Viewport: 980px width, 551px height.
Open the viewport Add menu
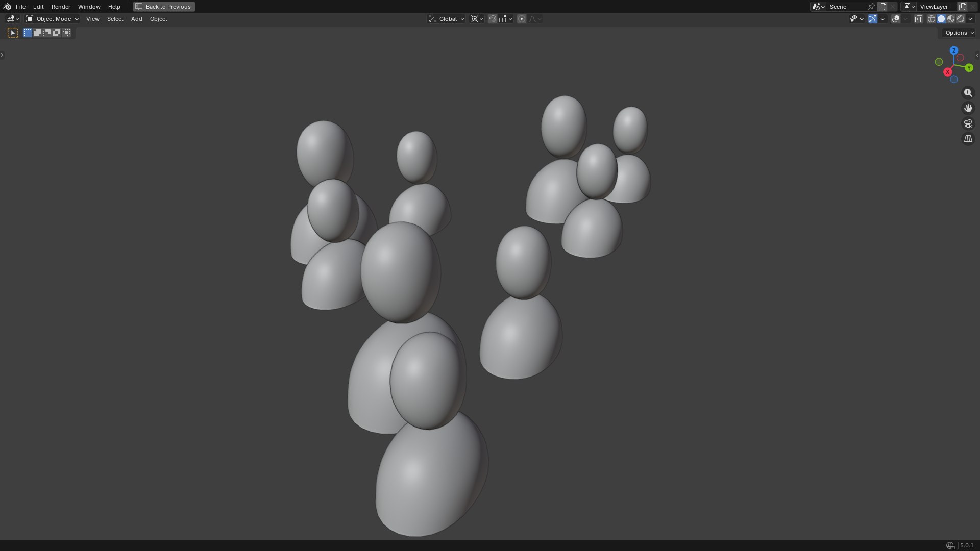tap(137, 19)
